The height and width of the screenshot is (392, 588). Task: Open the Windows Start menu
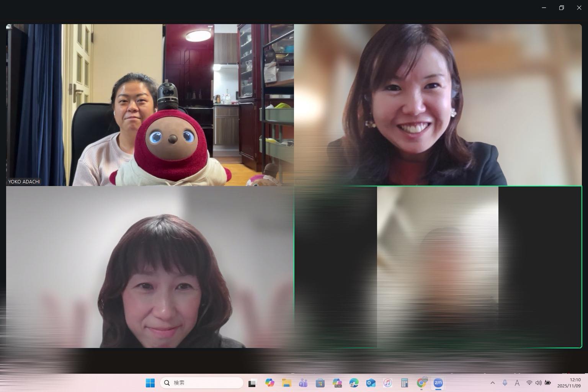150,383
